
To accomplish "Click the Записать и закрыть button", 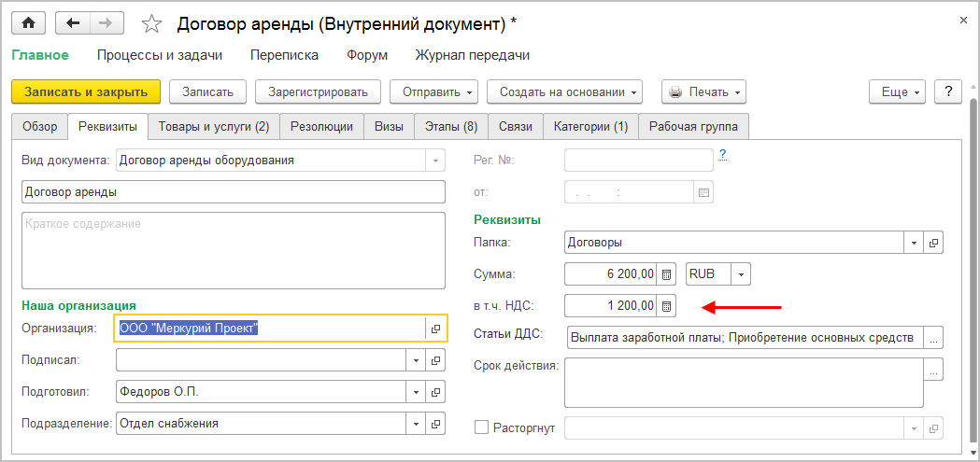I will [86, 91].
